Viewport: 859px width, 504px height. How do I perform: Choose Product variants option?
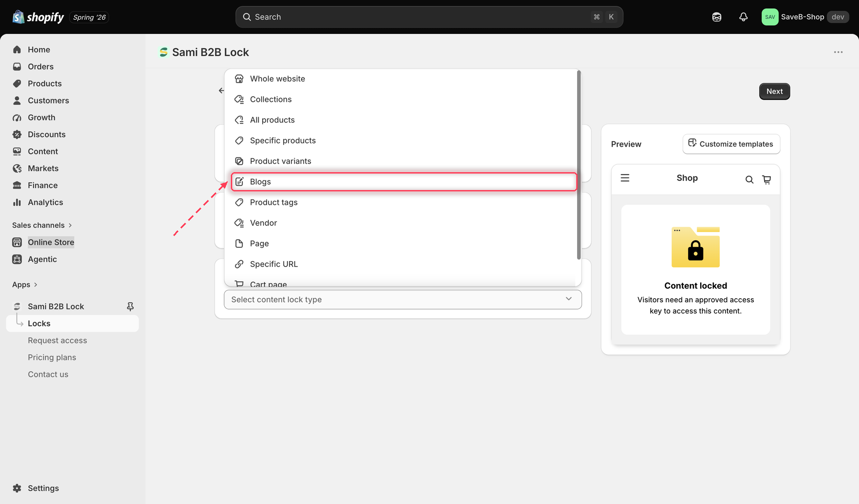coord(403,161)
